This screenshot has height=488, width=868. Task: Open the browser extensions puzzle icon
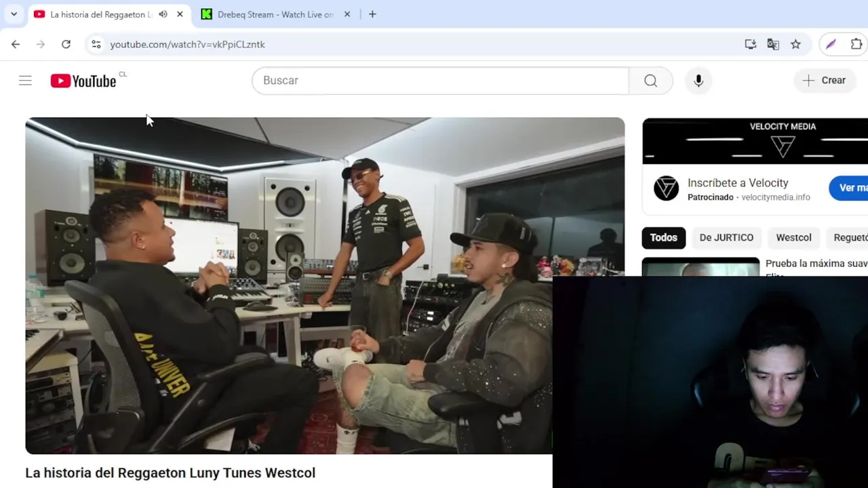click(856, 44)
